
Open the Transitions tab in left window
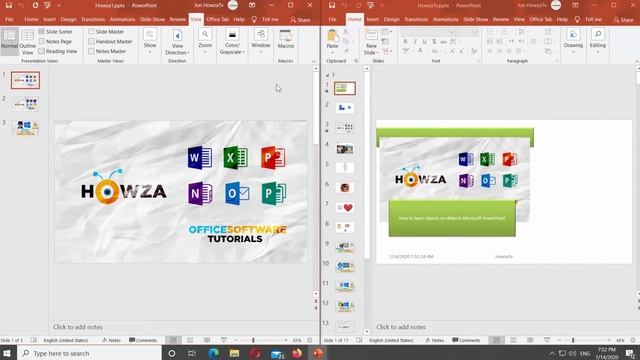point(93,19)
